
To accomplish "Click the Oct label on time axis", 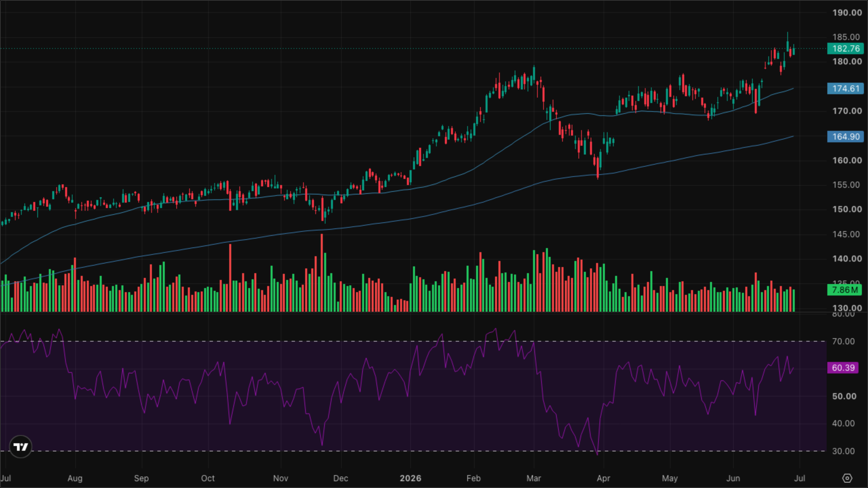I will [208, 478].
